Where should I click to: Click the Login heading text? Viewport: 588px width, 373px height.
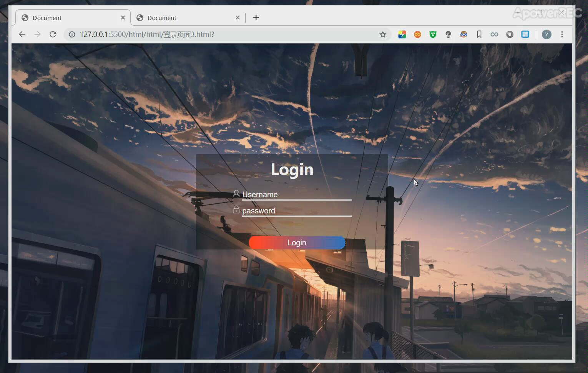(x=292, y=170)
